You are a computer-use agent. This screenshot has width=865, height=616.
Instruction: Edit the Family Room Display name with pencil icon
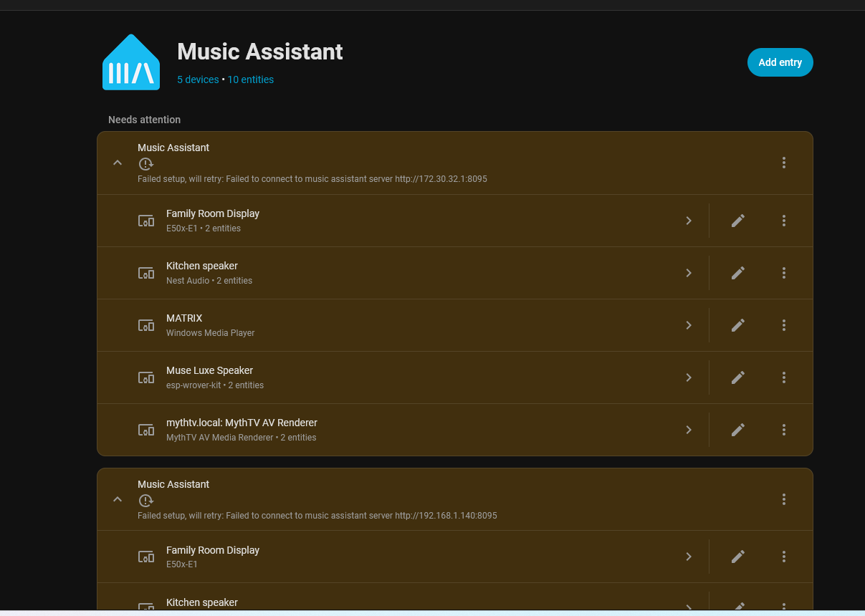pos(737,221)
